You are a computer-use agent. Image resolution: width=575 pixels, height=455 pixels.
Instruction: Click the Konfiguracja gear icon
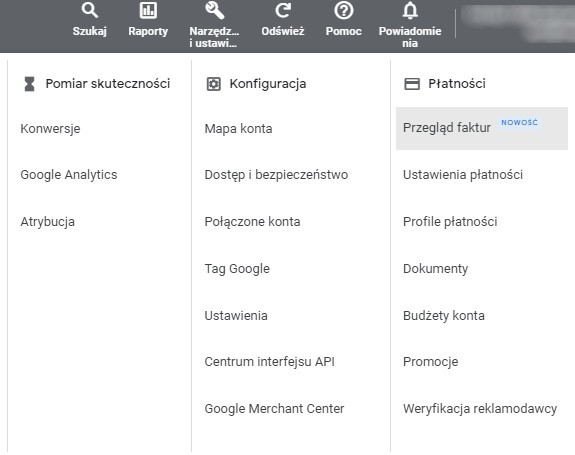213,84
